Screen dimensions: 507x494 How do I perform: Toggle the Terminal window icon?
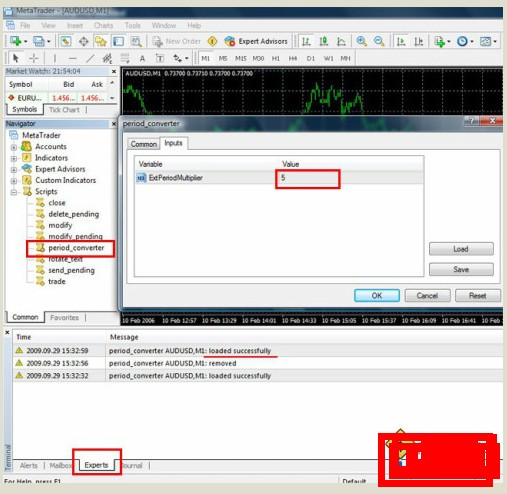(118, 41)
